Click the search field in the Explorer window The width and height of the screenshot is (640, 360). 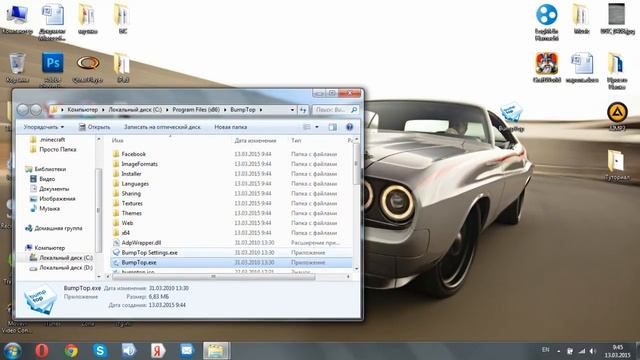click(336, 110)
